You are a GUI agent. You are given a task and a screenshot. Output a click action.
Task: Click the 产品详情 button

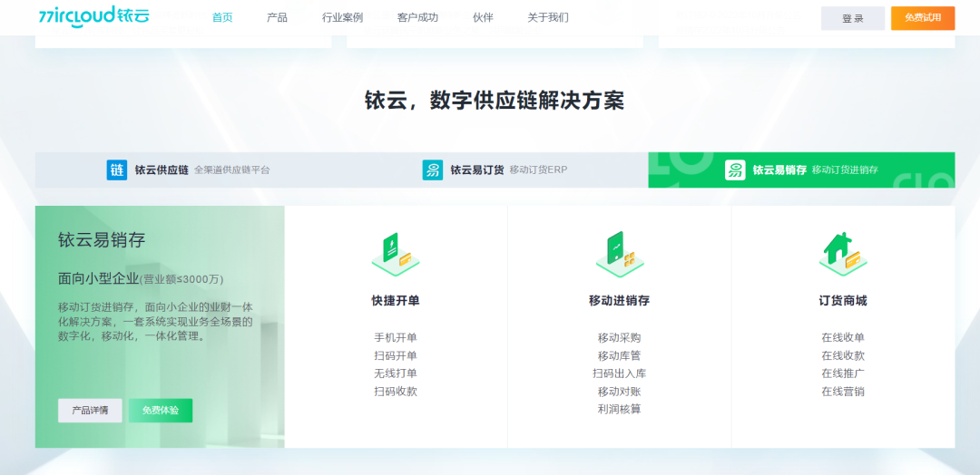(x=90, y=411)
